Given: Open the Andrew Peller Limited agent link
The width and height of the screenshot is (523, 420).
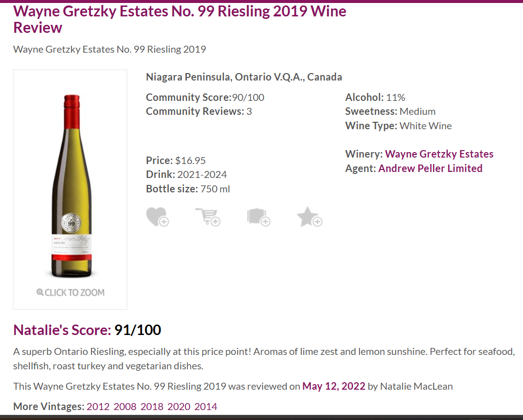Looking at the screenshot, I should tap(430, 168).
